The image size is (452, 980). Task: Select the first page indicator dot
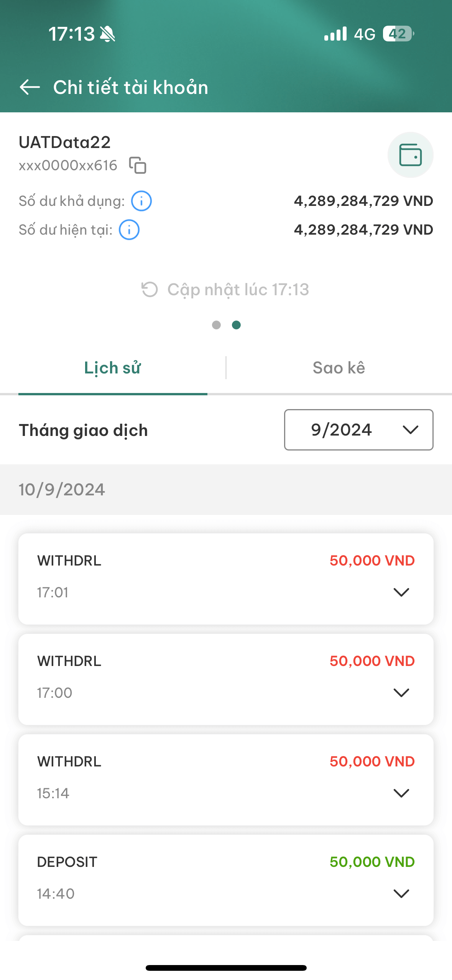click(x=216, y=325)
